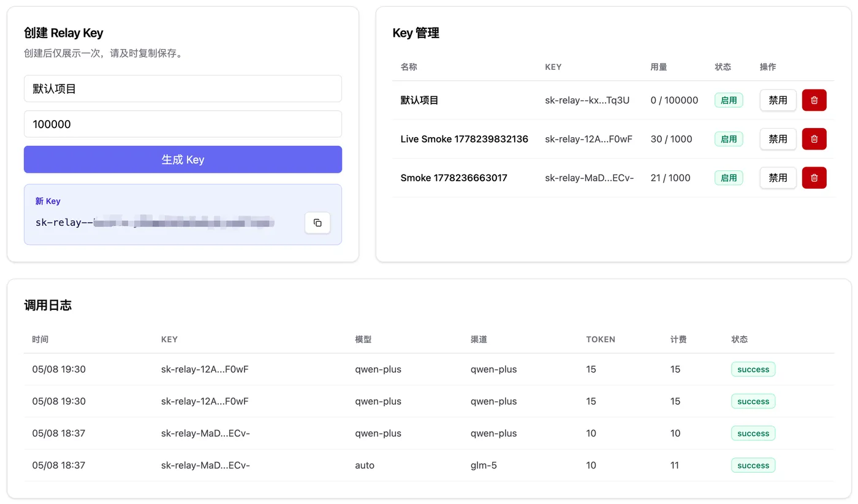Focus the key name field containing 默认项目
858x504 pixels.
183,89
